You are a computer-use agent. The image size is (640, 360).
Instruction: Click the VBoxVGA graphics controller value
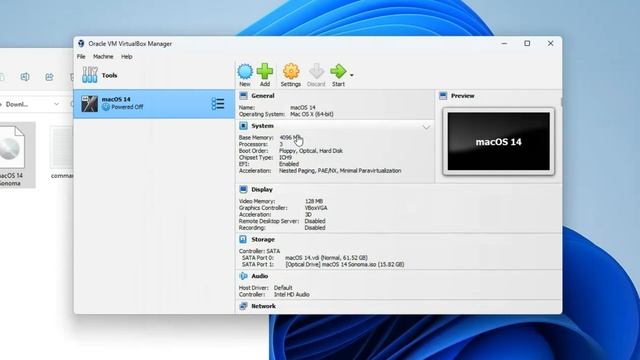pos(316,208)
